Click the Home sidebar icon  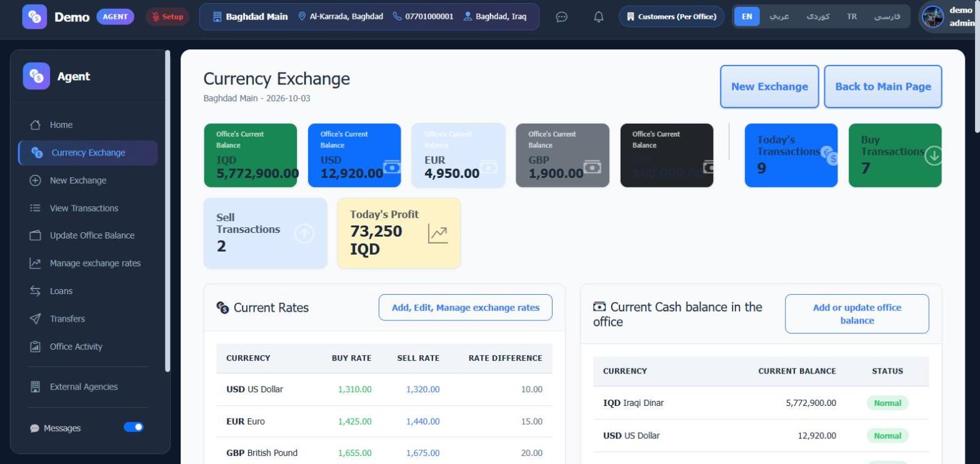[x=36, y=125]
